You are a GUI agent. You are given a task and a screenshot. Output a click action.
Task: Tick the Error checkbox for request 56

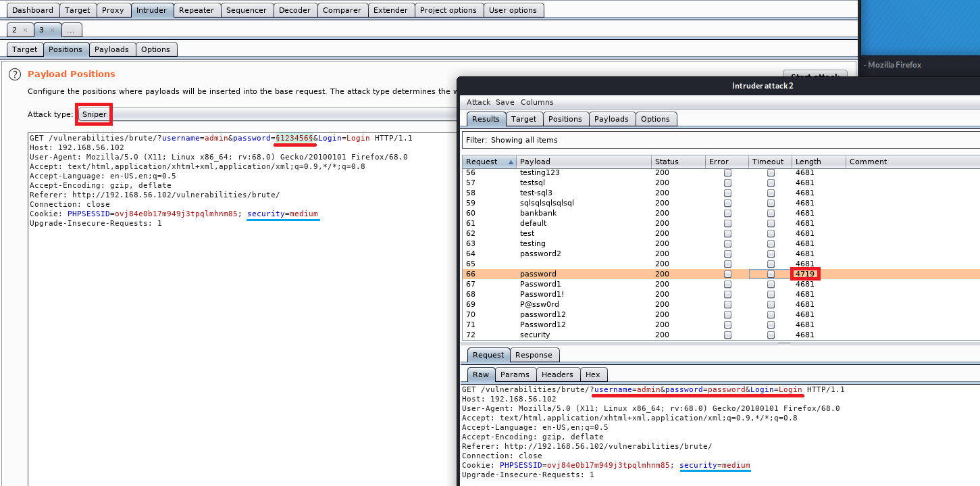[727, 172]
